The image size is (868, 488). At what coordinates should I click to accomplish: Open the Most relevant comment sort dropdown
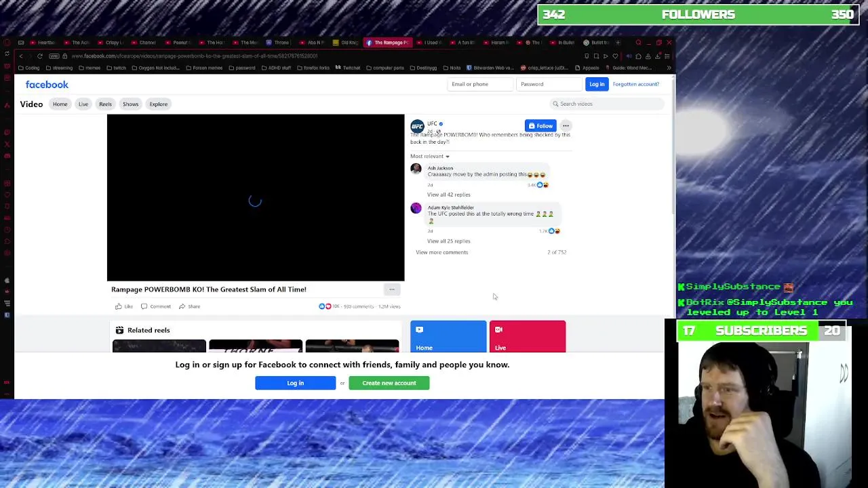click(x=429, y=157)
